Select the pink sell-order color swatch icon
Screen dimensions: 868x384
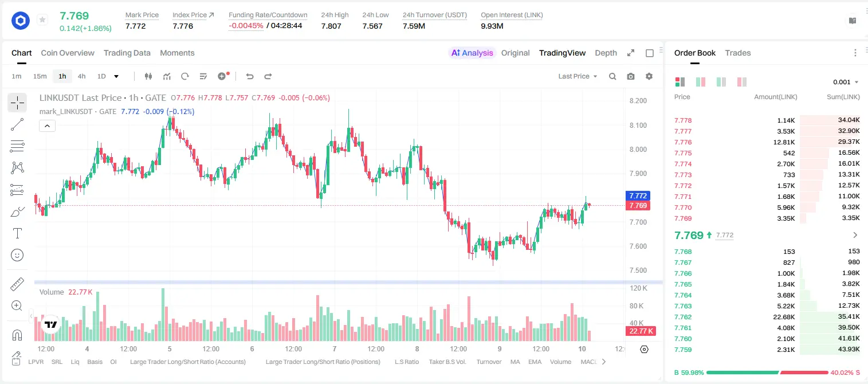pyautogui.click(x=742, y=82)
